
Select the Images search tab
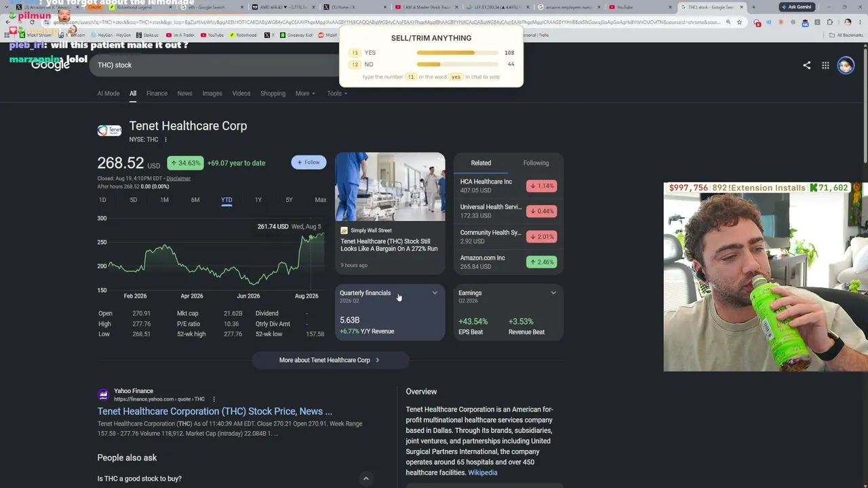(x=212, y=94)
